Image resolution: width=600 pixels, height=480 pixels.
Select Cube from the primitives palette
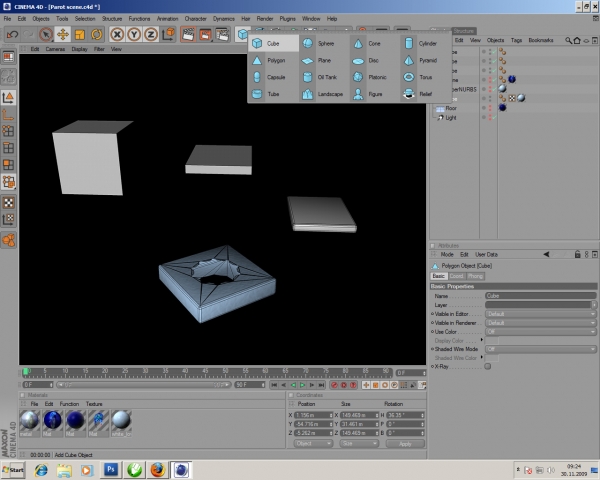tap(274, 43)
